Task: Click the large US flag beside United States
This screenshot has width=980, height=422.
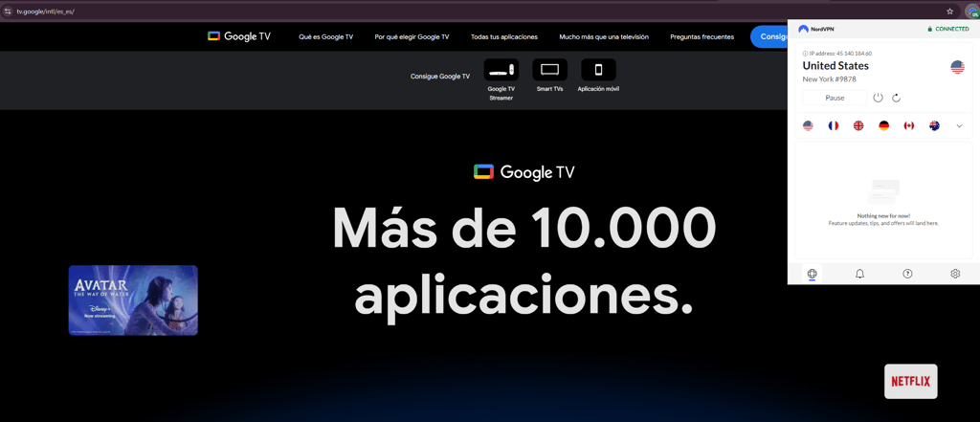Action: [x=957, y=67]
